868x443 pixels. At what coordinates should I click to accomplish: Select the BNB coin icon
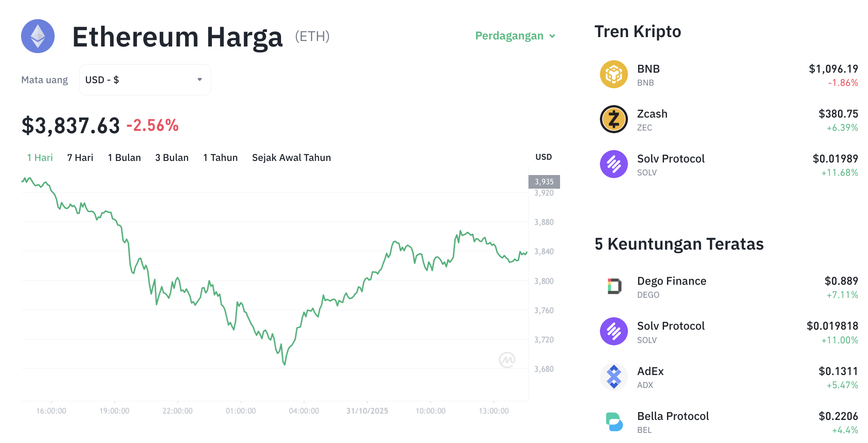coord(613,74)
